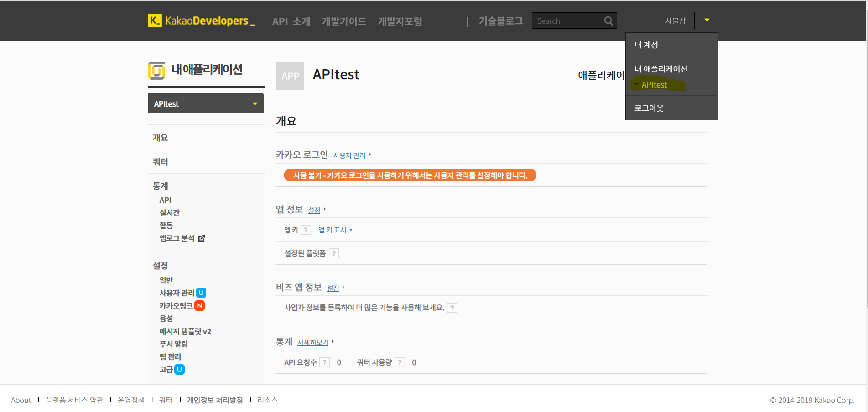The height and width of the screenshot is (412, 868).
Task: Open 리소스 footer link
Action: [267, 400]
